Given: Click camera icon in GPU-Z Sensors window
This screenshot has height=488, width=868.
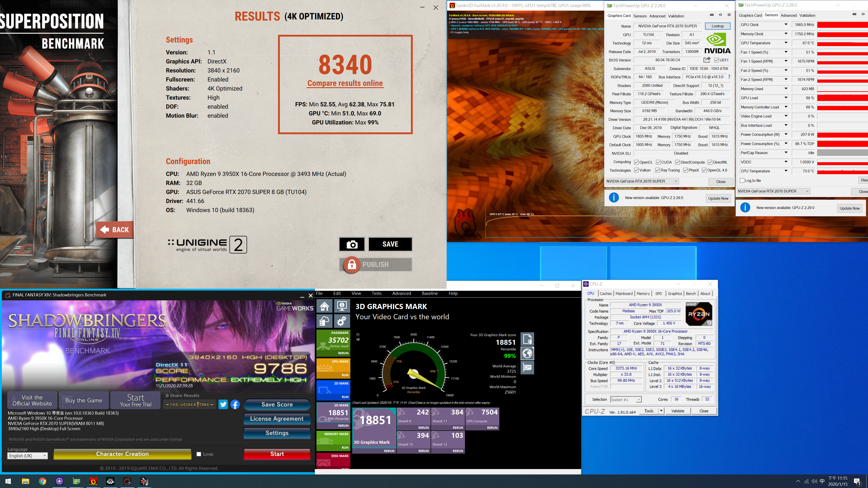Looking at the screenshot, I should coord(854,14).
